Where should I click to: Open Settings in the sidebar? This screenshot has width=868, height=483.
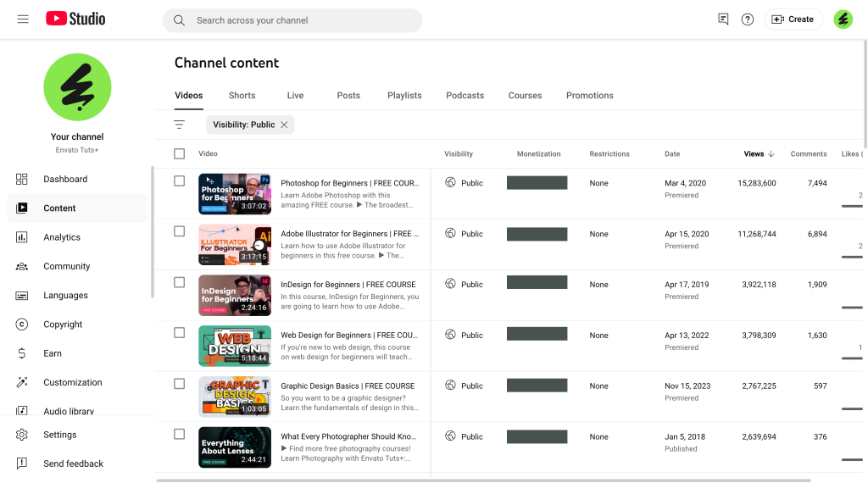tap(77, 435)
